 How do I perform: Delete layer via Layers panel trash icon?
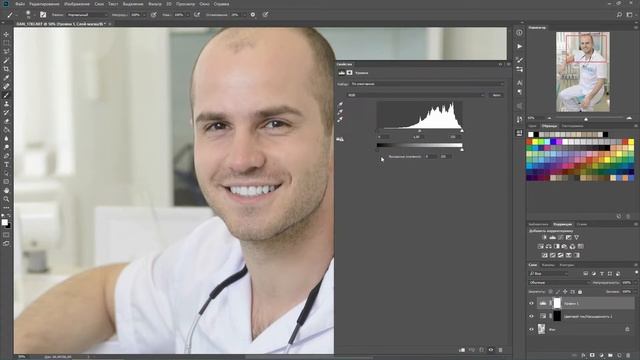point(628,356)
